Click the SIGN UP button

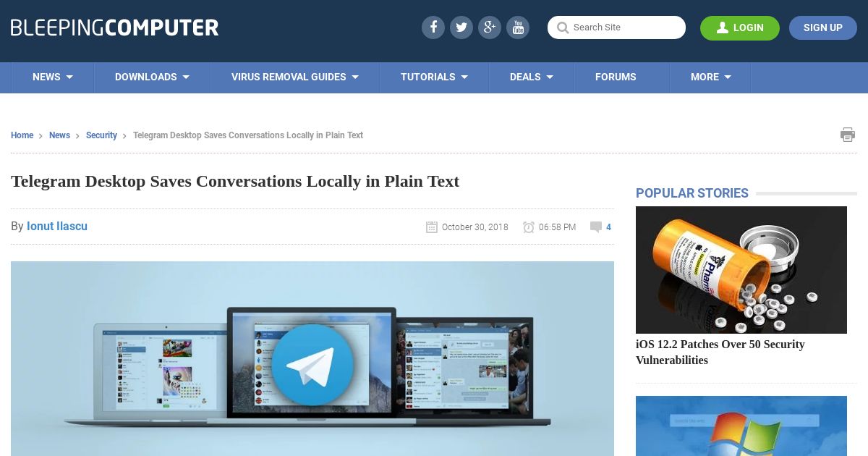tap(823, 28)
